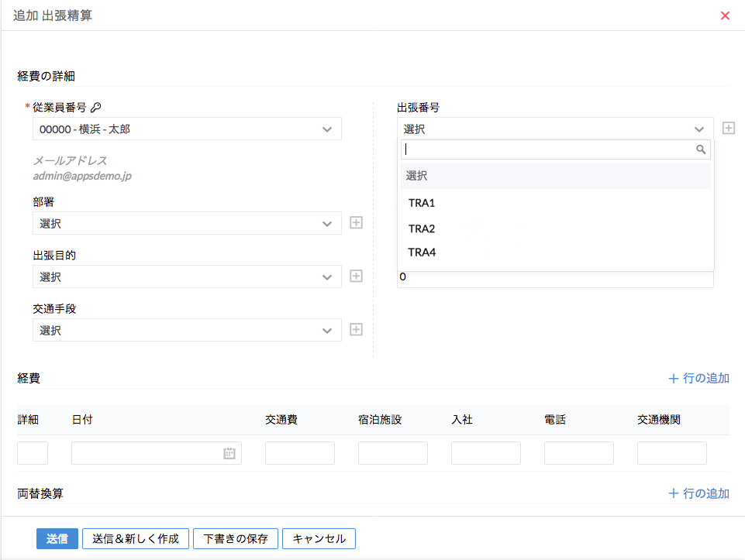
Task: Choose TRA2 from the trip number list
Action: (x=422, y=228)
